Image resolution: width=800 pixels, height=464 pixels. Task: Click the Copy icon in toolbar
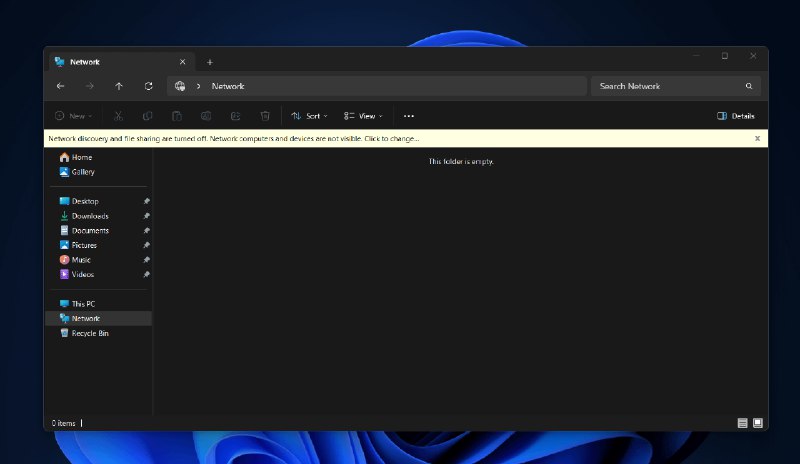coord(147,116)
